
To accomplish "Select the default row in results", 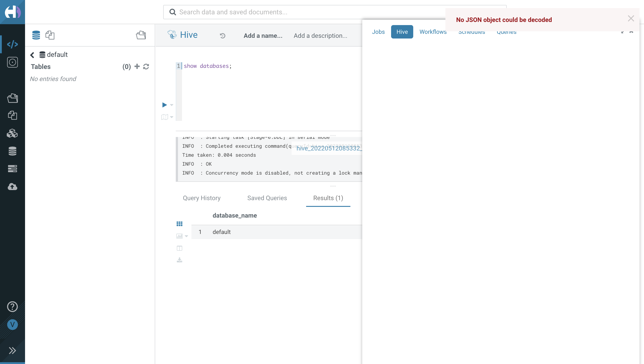I will click(277, 232).
